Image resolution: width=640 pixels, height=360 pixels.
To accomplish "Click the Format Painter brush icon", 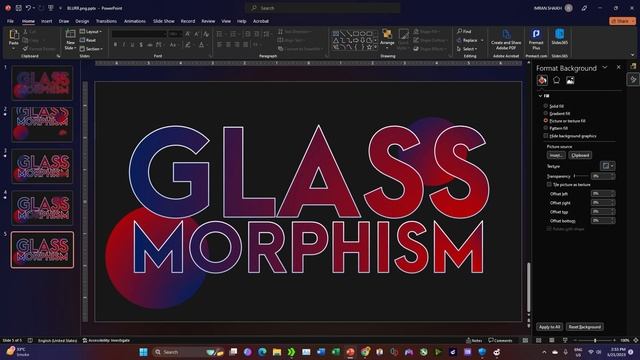I will tap(25, 49).
